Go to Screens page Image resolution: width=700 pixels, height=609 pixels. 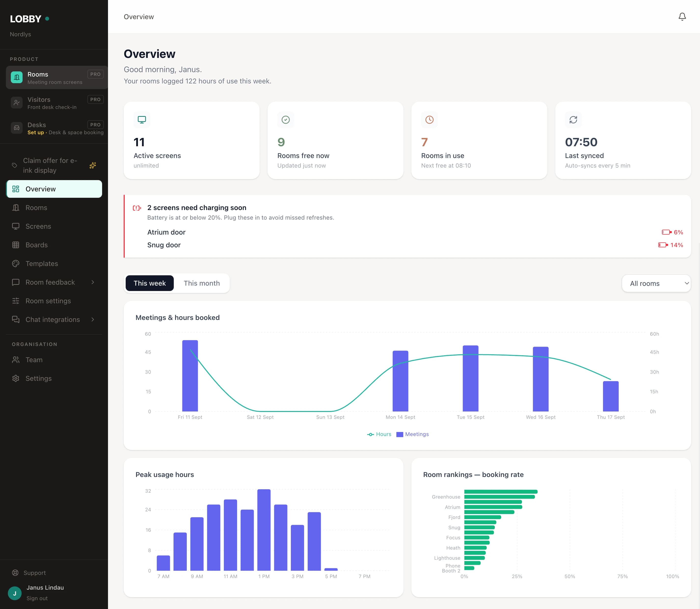[54, 226]
